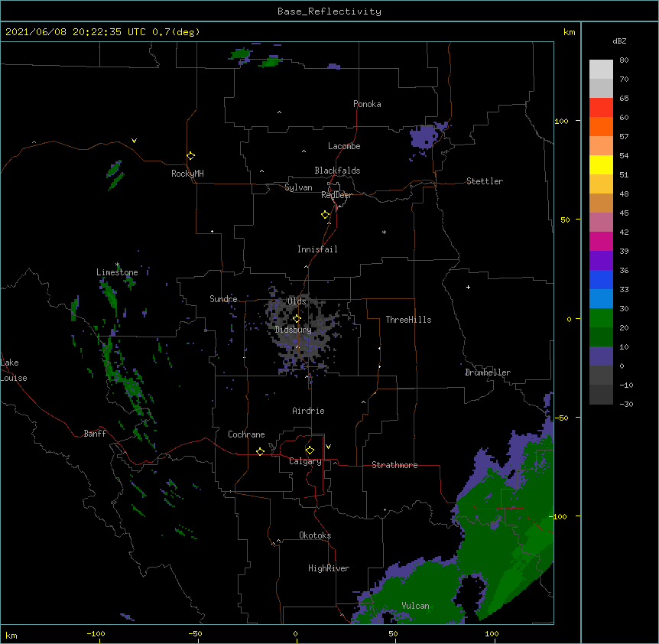Click the yellow marker between Olds and Didsbury
This screenshot has height=644, width=659.
(297, 319)
